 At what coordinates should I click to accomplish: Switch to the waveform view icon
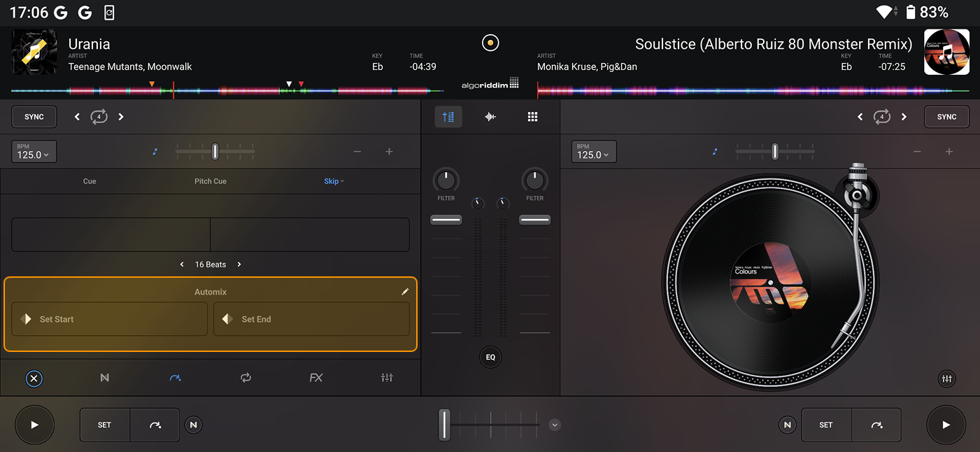pyautogui.click(x=490, y=117)
